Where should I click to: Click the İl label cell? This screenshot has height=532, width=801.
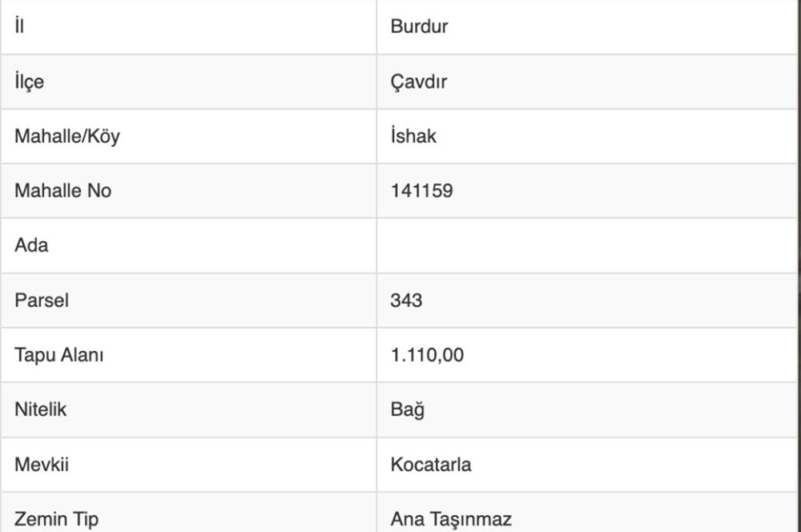[188, 26]
